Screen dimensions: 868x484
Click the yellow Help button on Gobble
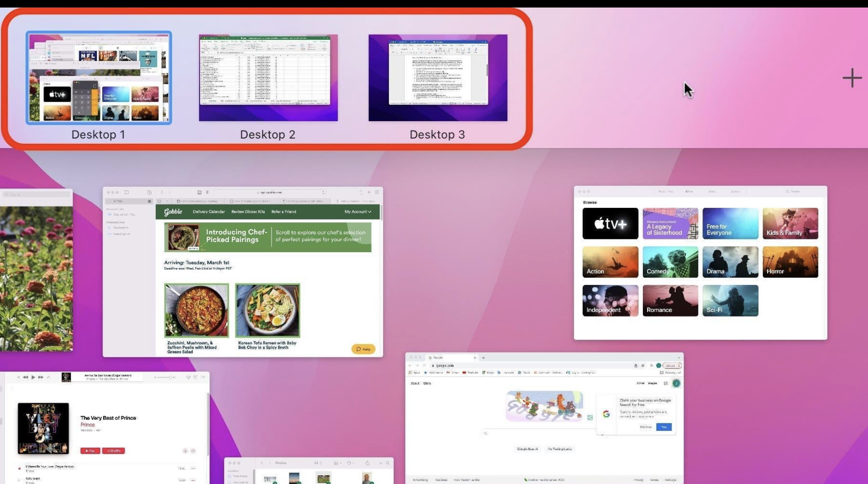pyautogui.click(x=363, y=349)
